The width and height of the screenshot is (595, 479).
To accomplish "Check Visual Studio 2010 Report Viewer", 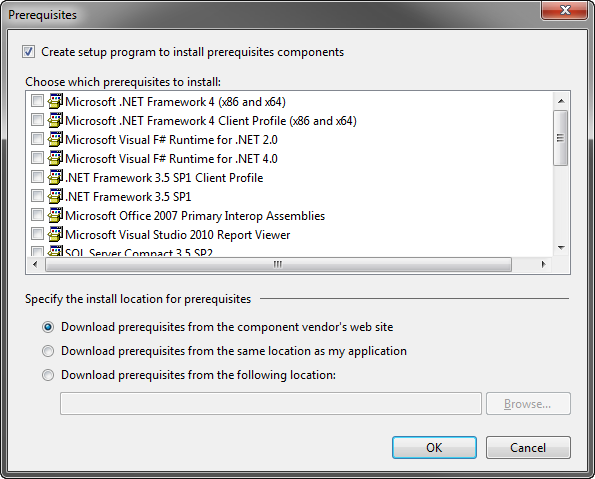I will 37,233.
